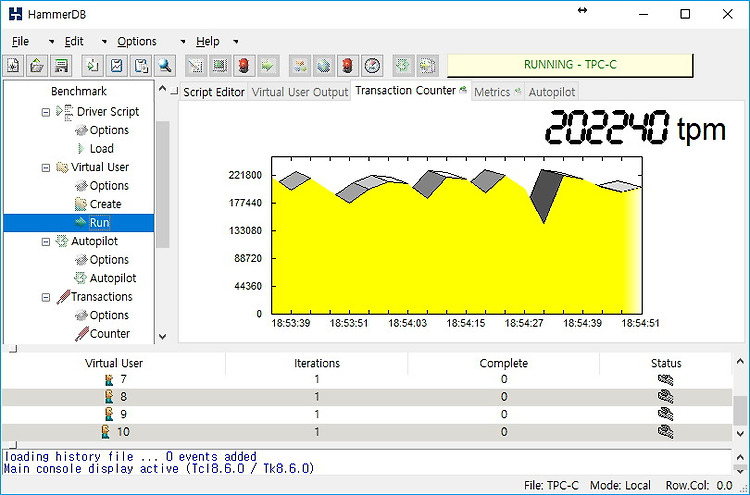750x495 pixels.
Task: Click the Virtual User column header
Action: tap(114, 363)
